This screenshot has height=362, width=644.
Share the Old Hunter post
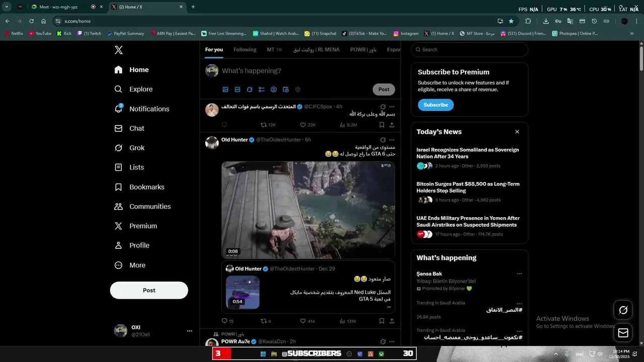392,321
